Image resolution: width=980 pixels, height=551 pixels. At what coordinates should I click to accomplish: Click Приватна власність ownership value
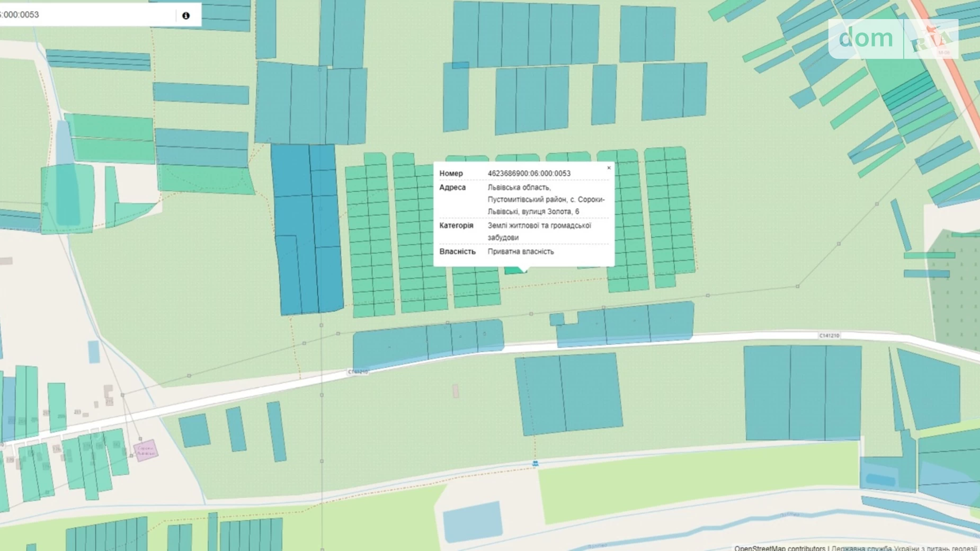[520, 252]
